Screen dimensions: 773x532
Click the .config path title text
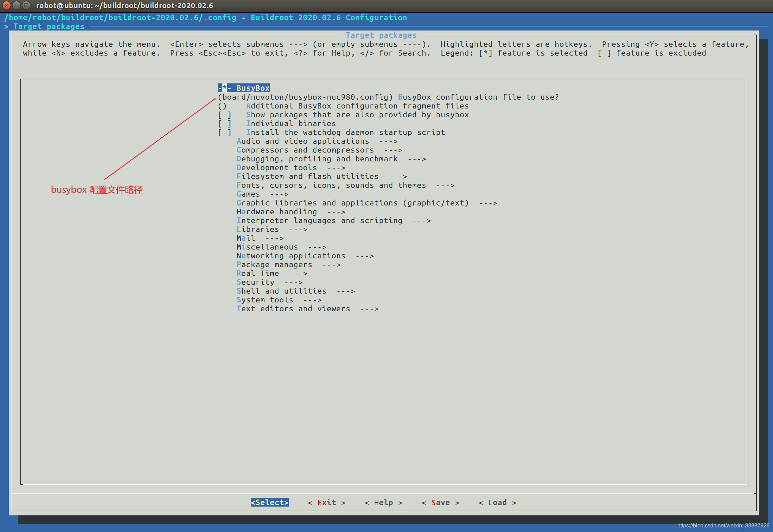coord(206,18)
